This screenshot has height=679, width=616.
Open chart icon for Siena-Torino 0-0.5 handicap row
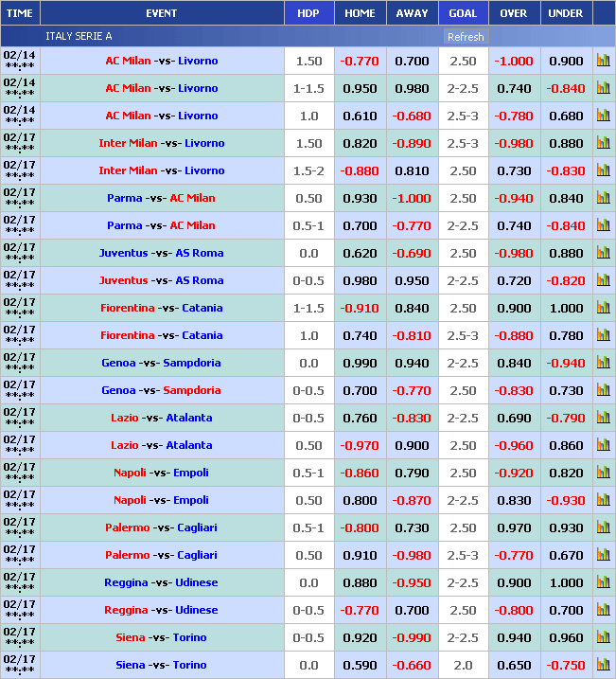603,637
